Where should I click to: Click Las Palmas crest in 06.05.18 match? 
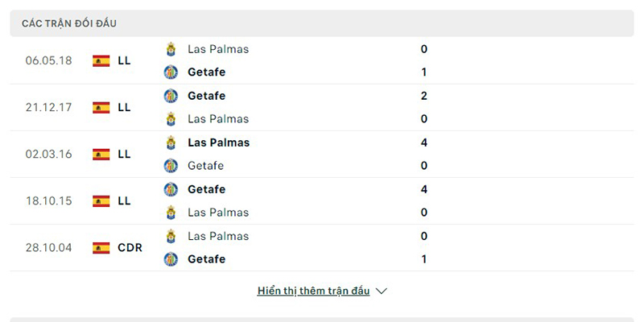171,49
